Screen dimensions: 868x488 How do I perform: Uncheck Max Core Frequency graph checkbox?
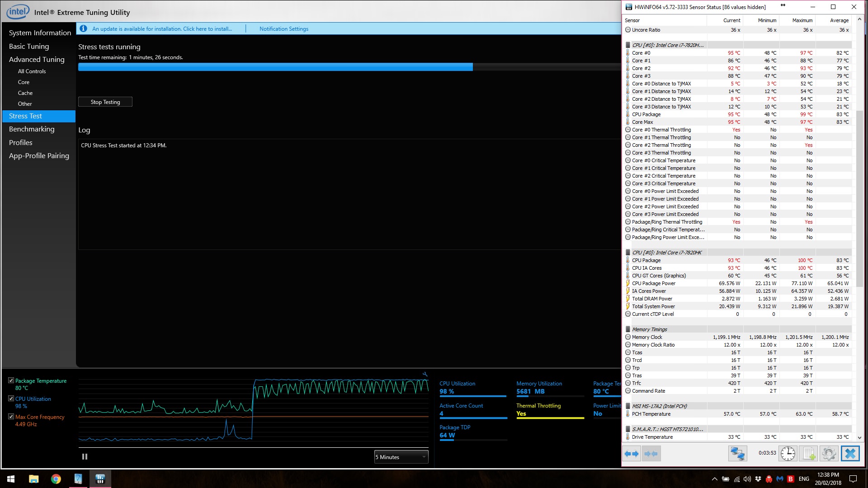point(11,417)
